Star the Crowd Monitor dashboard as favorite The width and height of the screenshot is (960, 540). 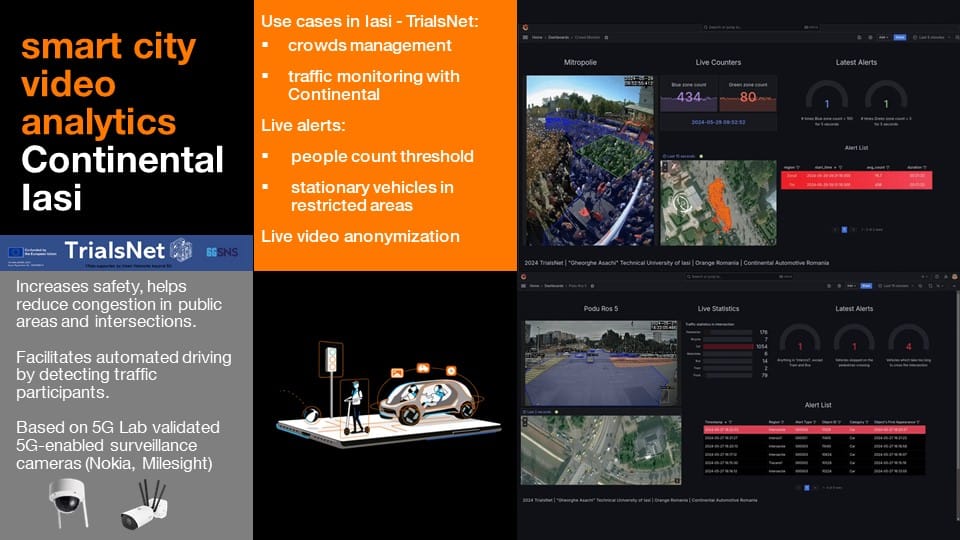pyautogui.click(x=606, y=37)
